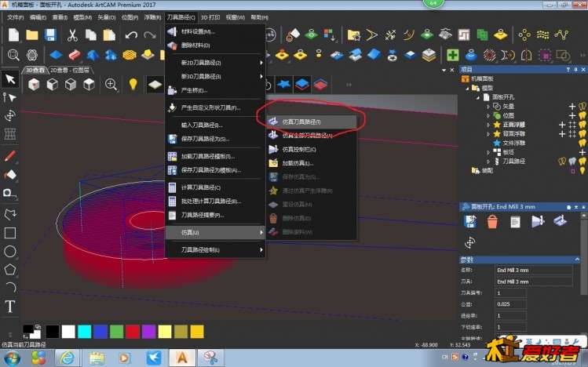Select the red pencil drawing tool

pyautogui.click(x=10, y=156)
